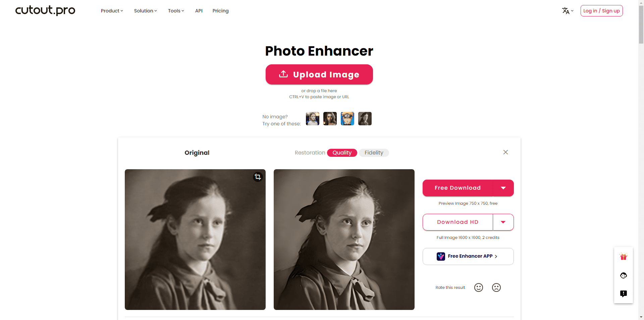Viewport: 644px width, 320px height.
Task: Expand the Free Download options arrow
Action: (x=503, y=188)
